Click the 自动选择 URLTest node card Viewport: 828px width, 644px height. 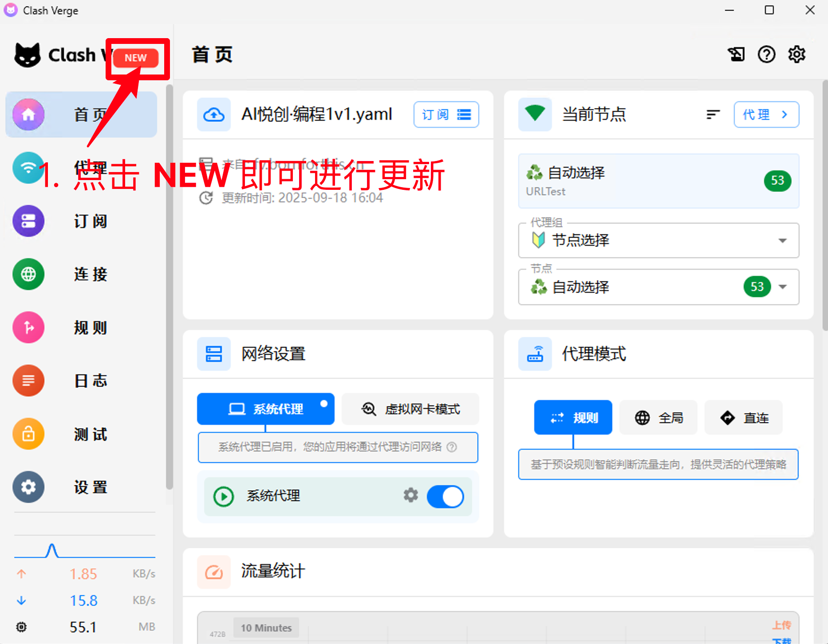[658, 181]
